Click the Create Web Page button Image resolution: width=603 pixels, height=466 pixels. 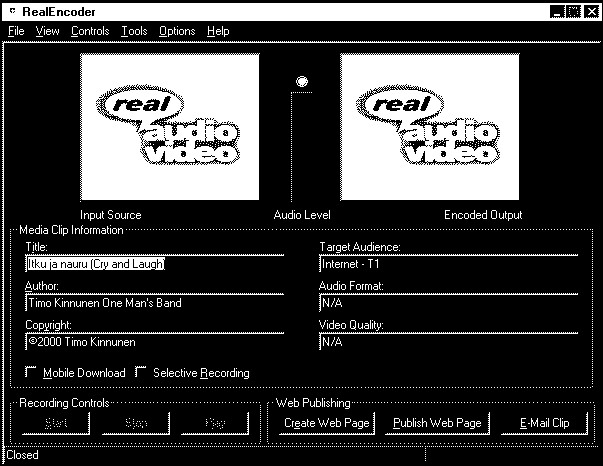[x=326, y=423]
